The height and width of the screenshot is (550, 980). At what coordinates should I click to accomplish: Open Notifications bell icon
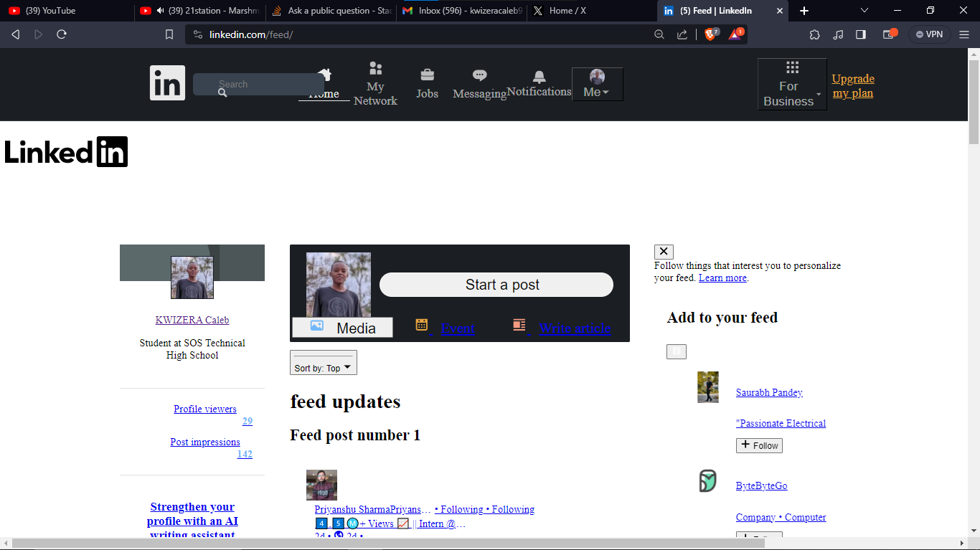click(539, 77)
